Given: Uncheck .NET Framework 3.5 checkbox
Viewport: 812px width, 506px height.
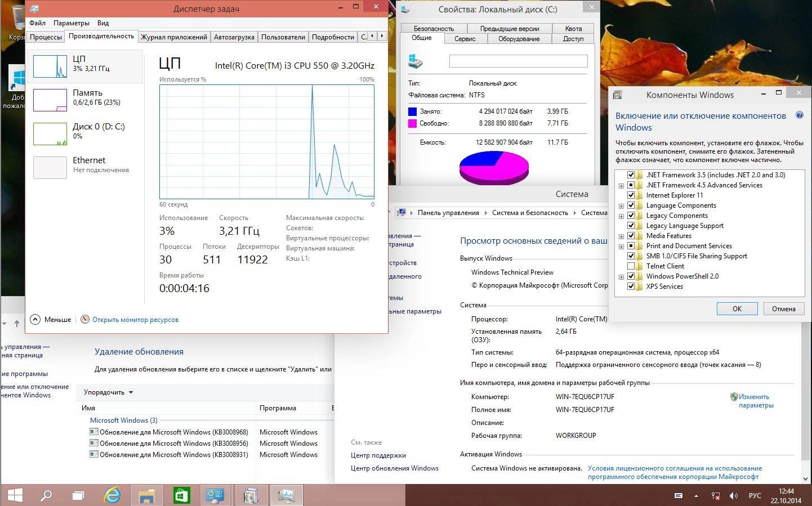Looking at the screenshot, I should (631, 175).
